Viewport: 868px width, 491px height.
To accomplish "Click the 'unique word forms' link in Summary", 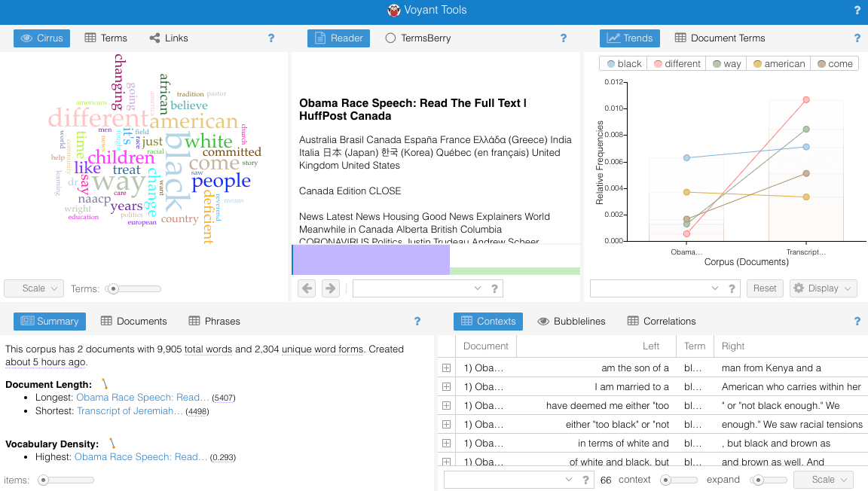I will (322, 349).
